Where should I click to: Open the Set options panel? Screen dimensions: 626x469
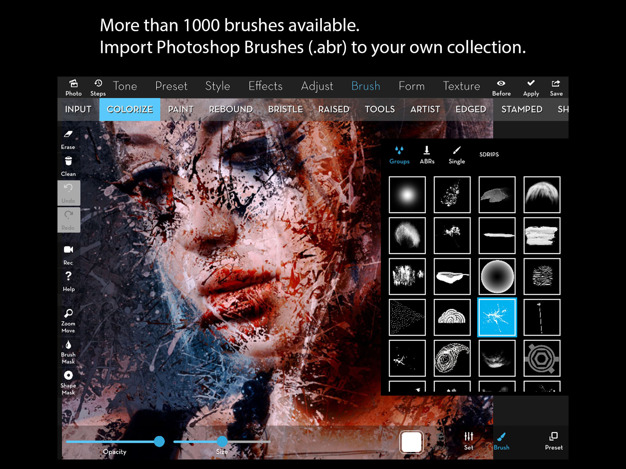coord(468,440)
